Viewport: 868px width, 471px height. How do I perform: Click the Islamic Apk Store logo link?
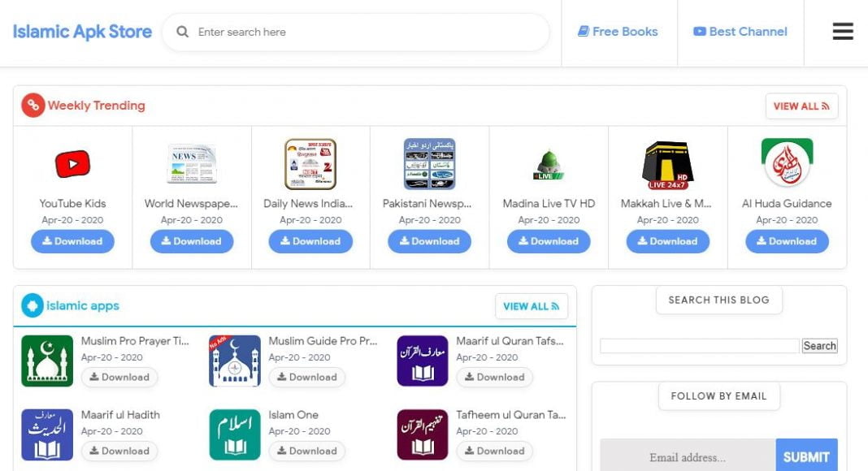[82, 32]
